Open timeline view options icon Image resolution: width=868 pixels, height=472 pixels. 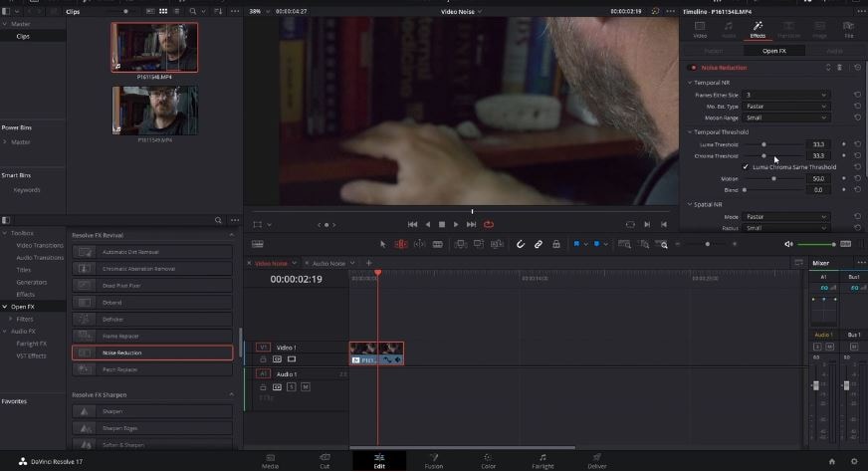[258, 244]
